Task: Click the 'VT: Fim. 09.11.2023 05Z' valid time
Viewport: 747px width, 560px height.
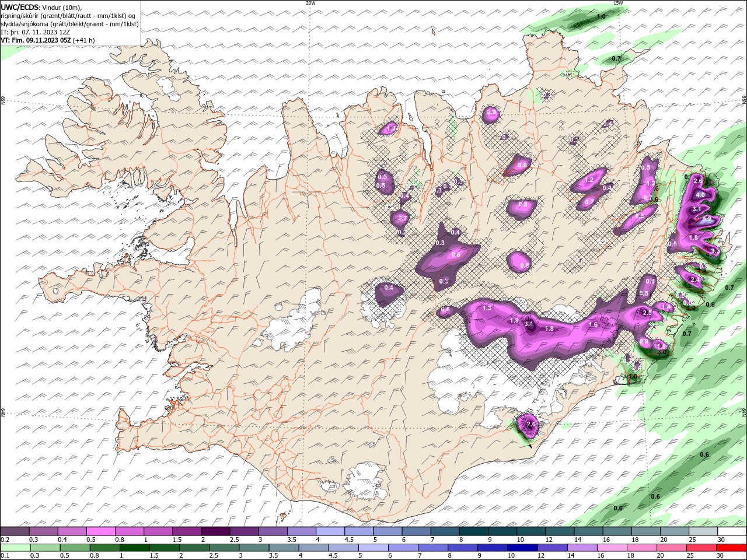Action: [36, 40]
